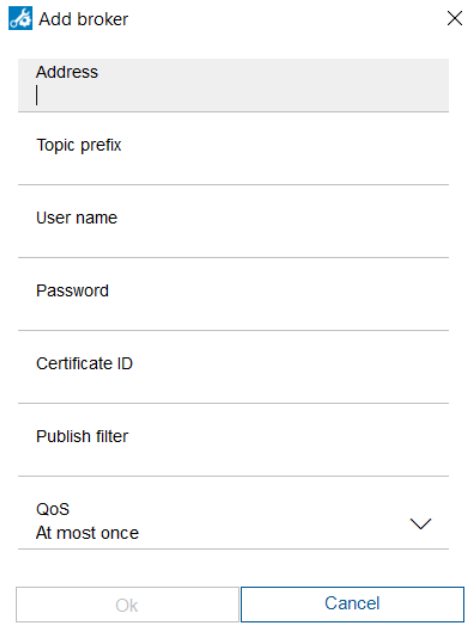The image size is (474, 636).
Task: Click the 'At most once' QoS value
Action: coord(87,533)
